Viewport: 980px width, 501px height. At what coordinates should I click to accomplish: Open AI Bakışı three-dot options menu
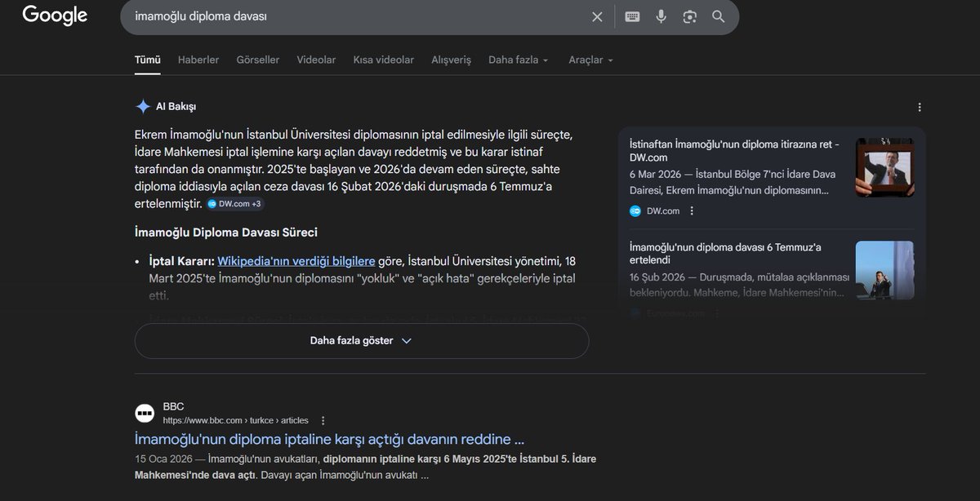pos(920,107)
